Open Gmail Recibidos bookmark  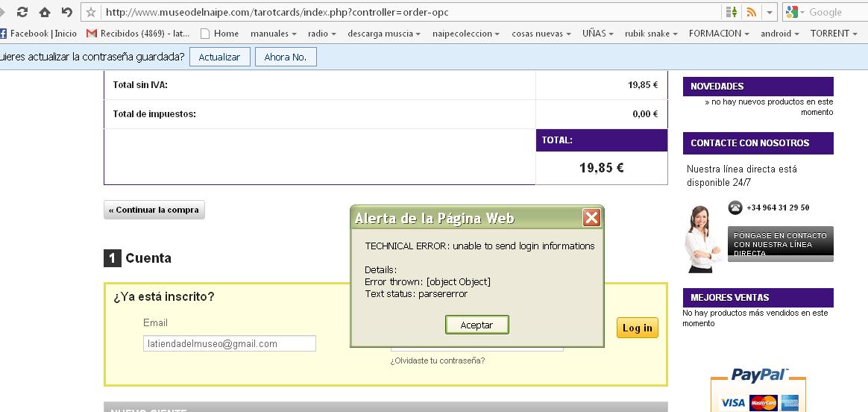(139, 34)
